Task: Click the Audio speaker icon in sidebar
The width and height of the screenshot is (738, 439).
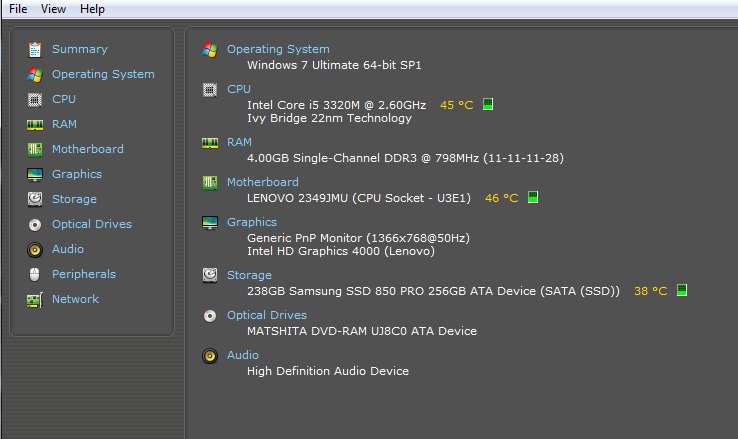Action: pyautogui.click(x=35, y=249)
